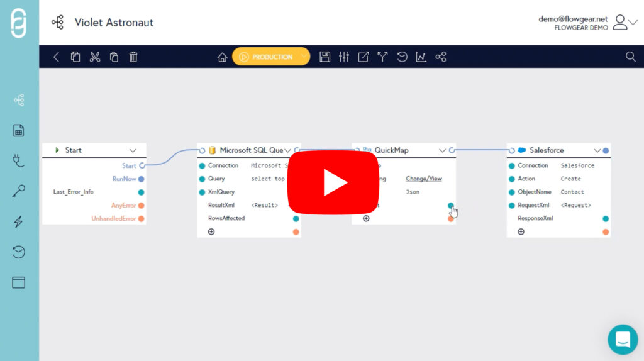Click the Violet Astronaut workflow title

tap(114, 23)
